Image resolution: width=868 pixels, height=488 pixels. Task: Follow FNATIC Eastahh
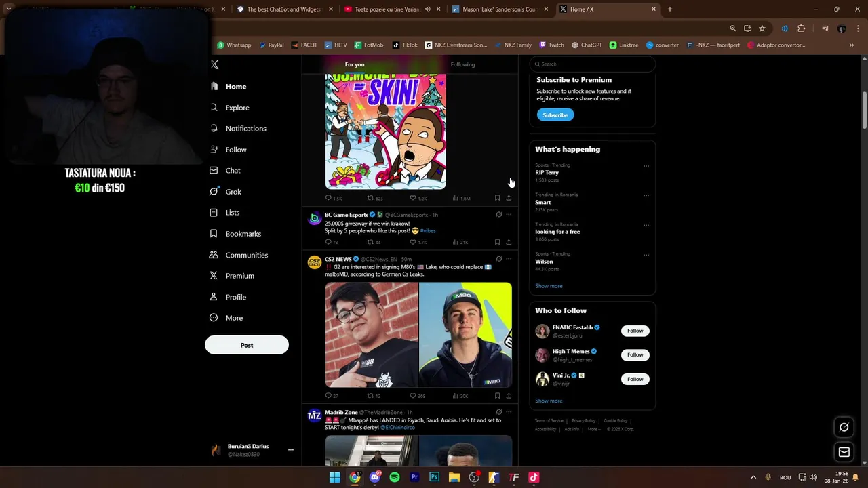(635, 331)
